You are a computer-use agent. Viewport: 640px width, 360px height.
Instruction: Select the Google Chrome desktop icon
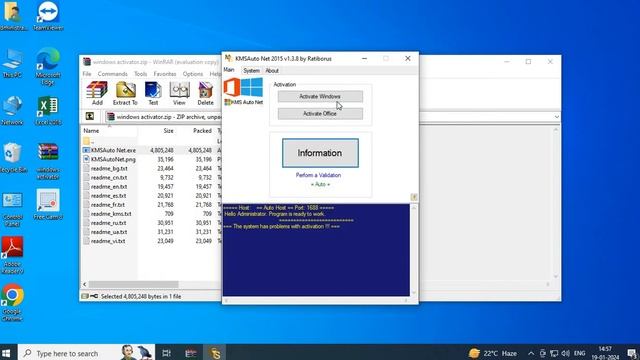click(x=12, y=302)
